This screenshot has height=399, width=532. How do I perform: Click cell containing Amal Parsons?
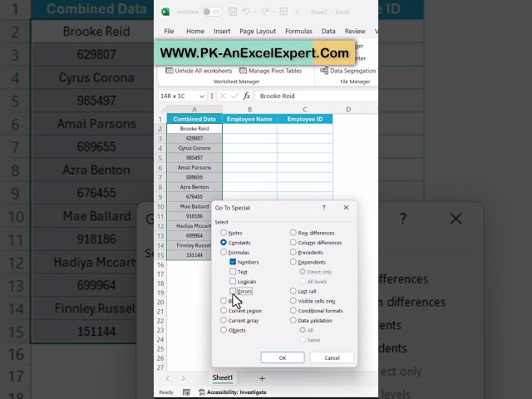[x=195, y=168]
